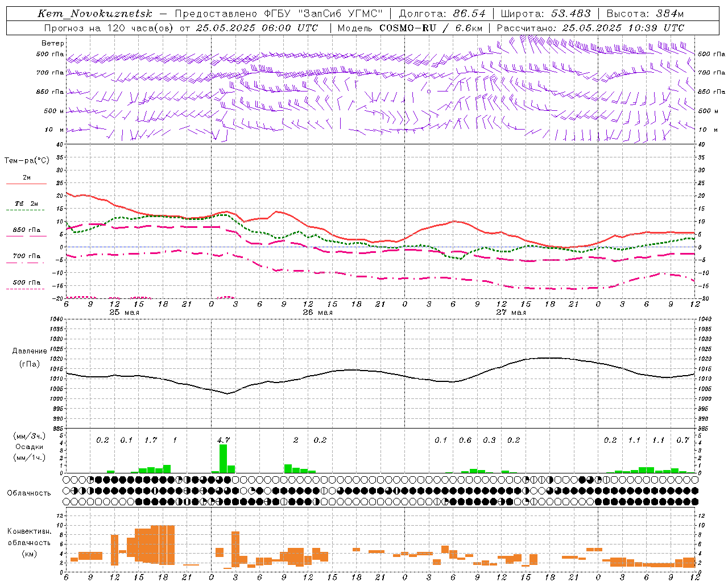This screenshot has width=728, height=582.
Task: Click the provider text ФГБУ "ЗапСиб УГМС"
Action: tap(324, 14)
